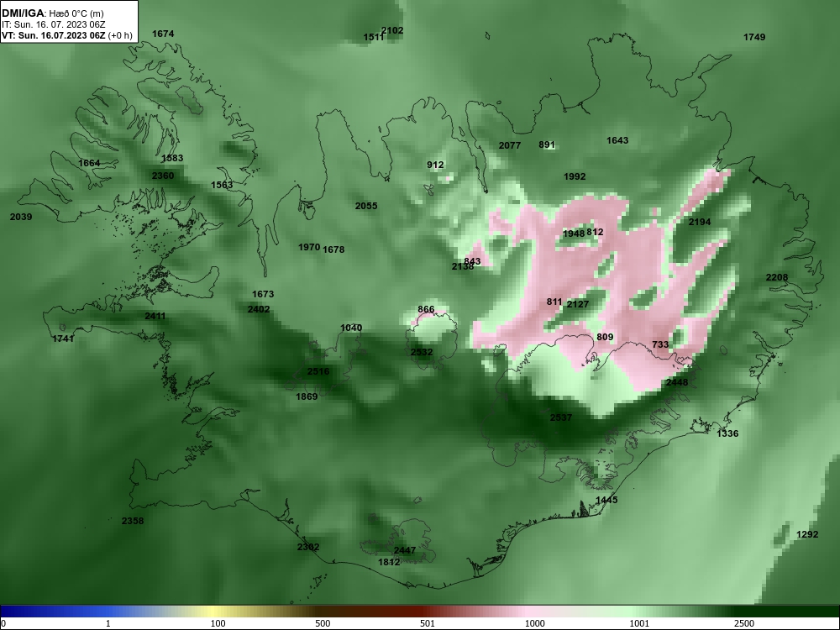The image size is (840, 630).
Task: Select the 1948 label in the pink area
Action: [573, 234]
